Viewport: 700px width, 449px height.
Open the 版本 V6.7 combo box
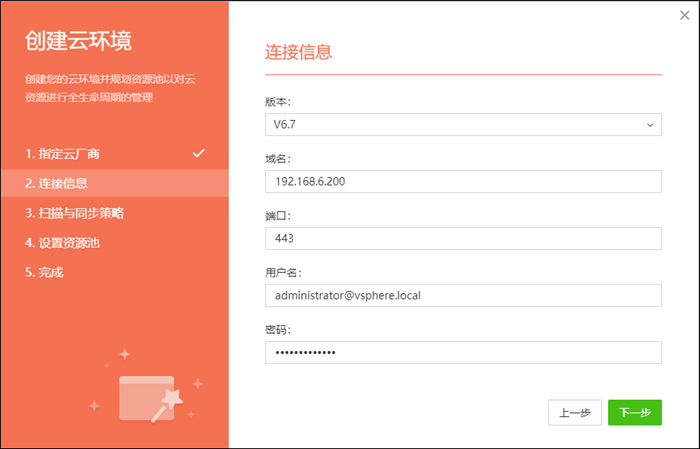pos(462,124)
